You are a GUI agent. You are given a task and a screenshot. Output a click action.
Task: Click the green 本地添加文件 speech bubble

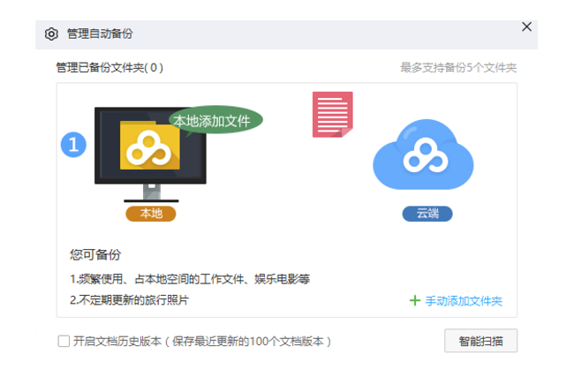coord(215,120)
